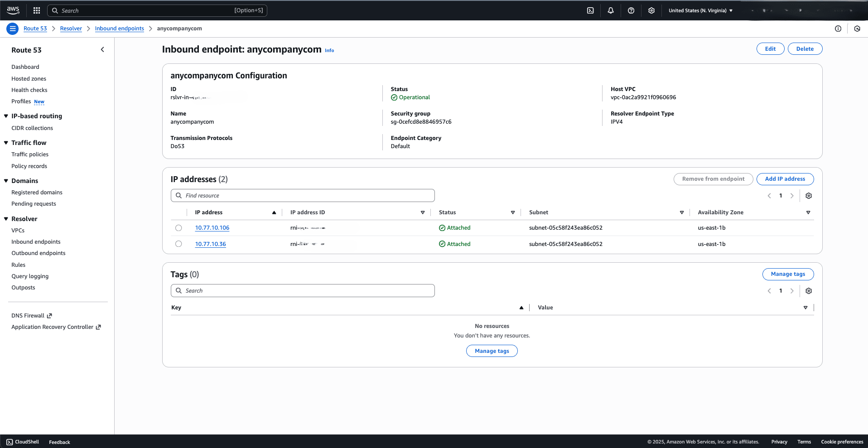Viewport: 868px width, 448px height.
Task: Select the radio button for 10.77.10.36
Action: click(178, 244)
